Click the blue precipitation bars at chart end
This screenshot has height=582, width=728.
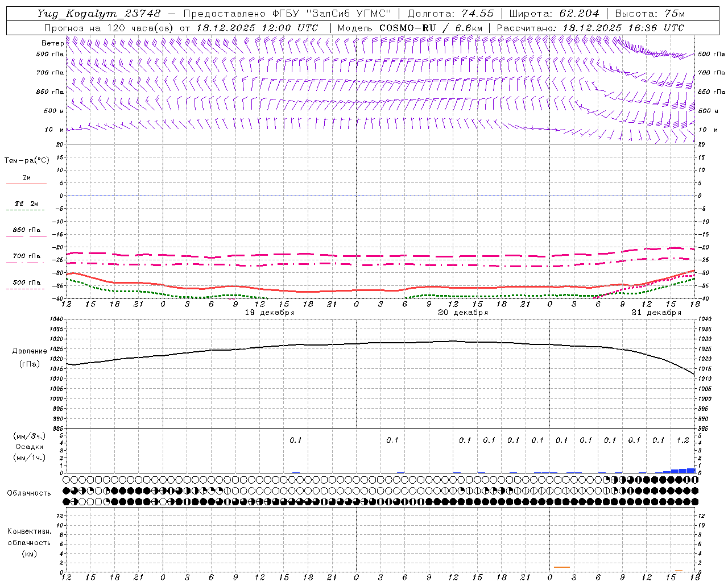pyautogui.click(x=680, y=471)
